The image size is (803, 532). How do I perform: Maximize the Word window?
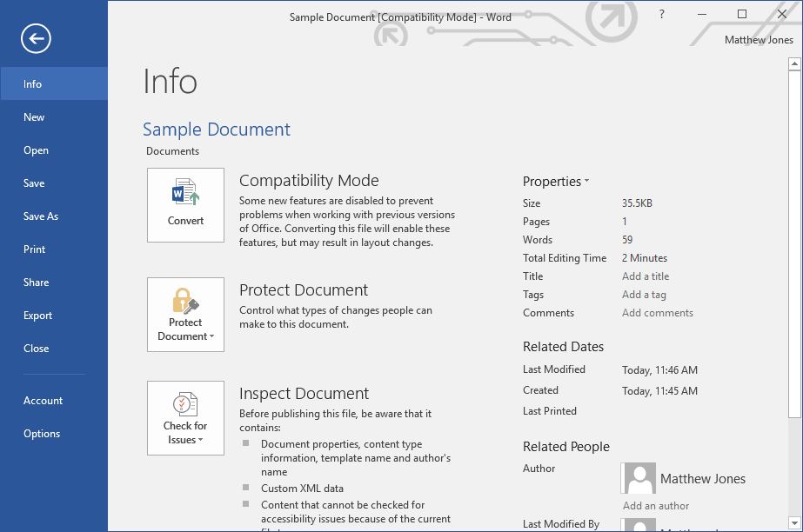[741, 14]
